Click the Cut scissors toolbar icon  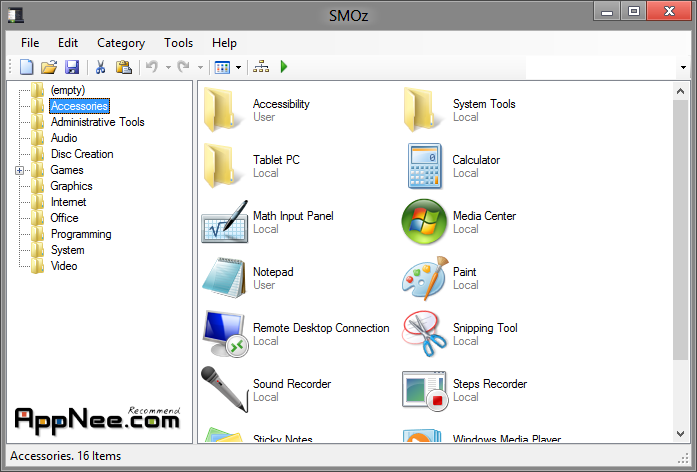100,67
